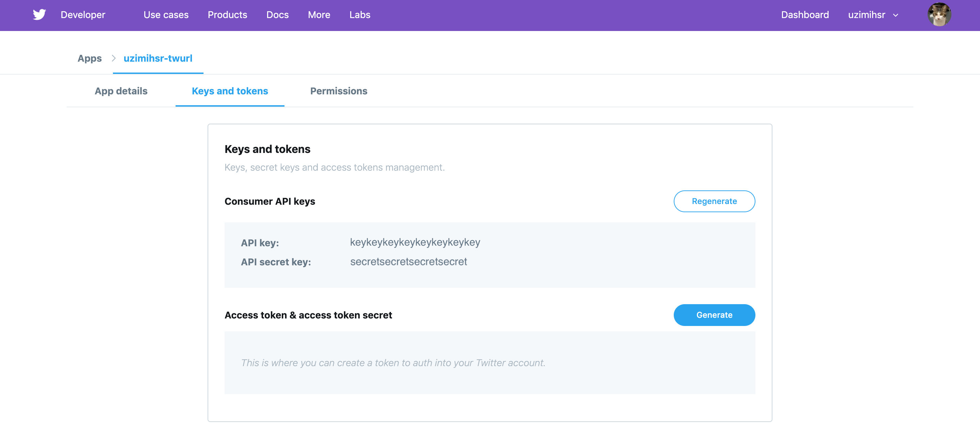Switch to the Permissions tab

[x=339, y=91]
